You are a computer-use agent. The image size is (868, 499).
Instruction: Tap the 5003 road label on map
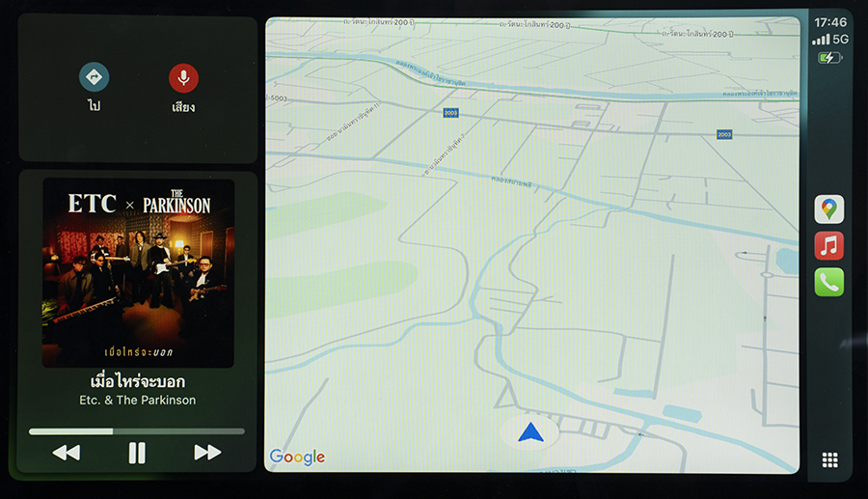(279, 97)
